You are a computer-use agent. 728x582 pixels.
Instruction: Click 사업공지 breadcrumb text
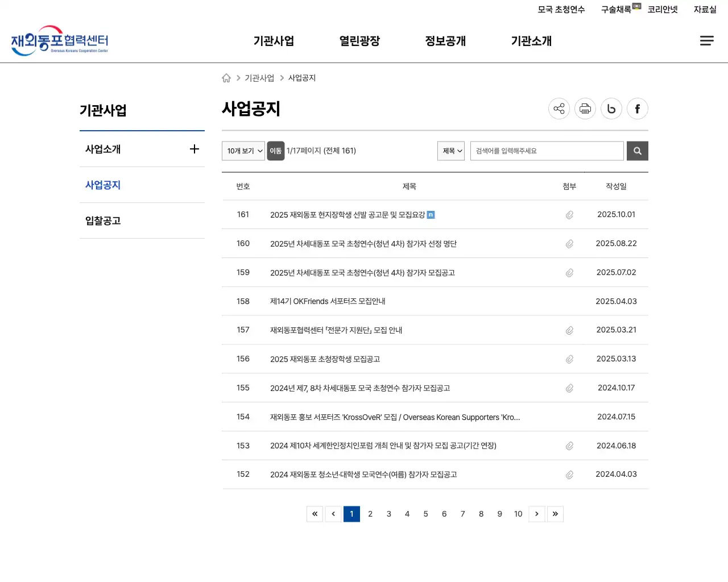click(302, 78)
